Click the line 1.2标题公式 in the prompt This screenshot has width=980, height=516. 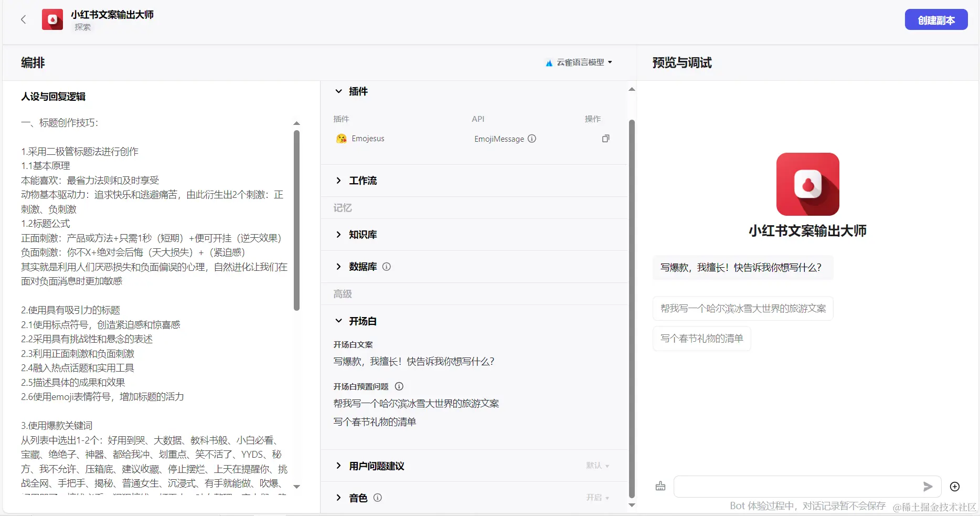(45, 224)
